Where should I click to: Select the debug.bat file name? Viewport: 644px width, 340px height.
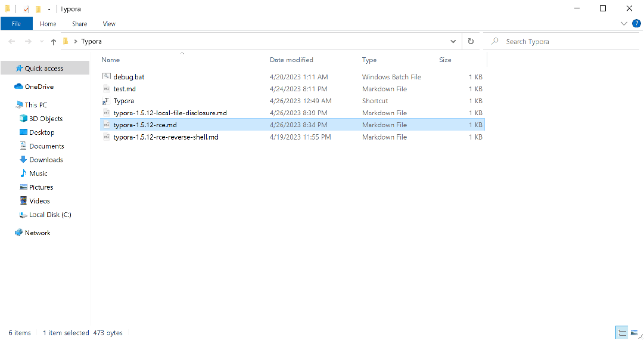[129, 77]
